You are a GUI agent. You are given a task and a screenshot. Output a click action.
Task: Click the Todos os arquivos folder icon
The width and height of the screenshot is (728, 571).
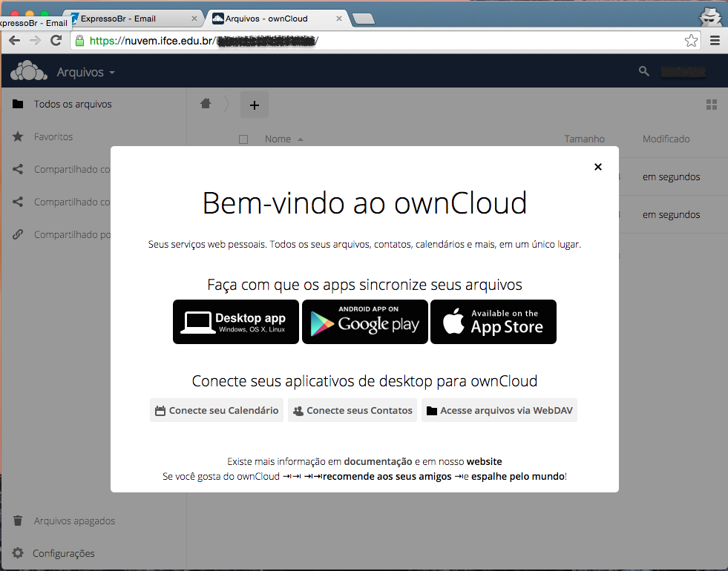pos(18,104)
